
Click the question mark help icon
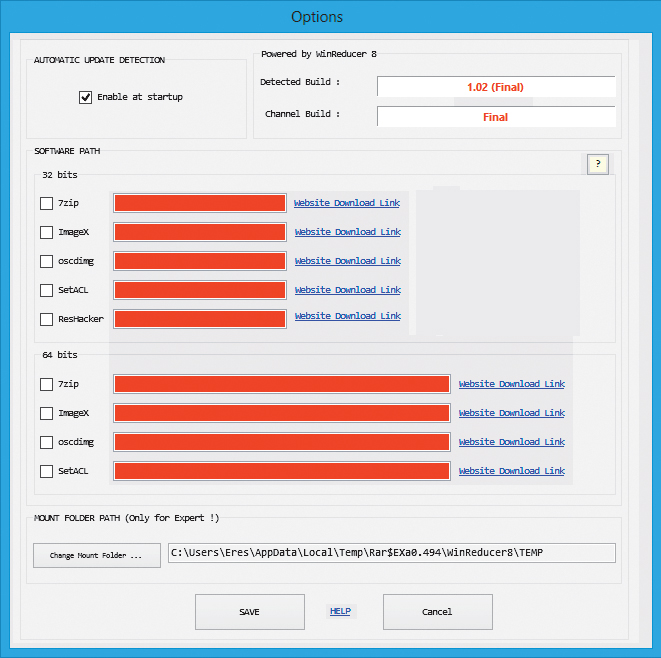(x=598, y=165)
